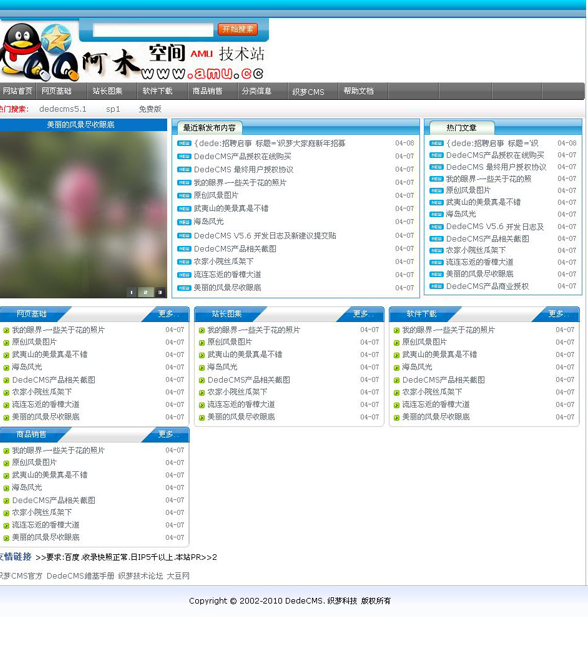Click NEW icon beside 原创风景图片 in hot articles

pyautogui.click(x=436, y=191)
